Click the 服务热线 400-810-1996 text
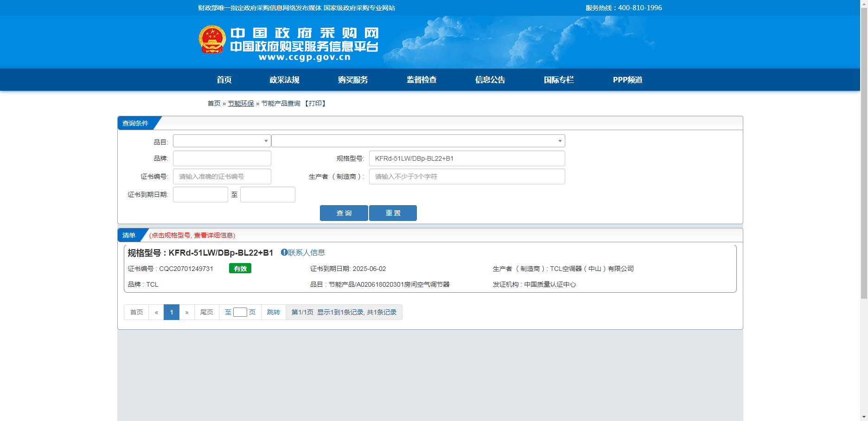 click(624, 8)
